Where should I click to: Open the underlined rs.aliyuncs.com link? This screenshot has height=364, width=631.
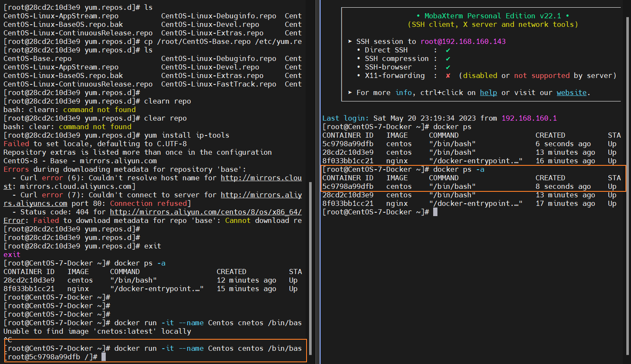(35, 203)
